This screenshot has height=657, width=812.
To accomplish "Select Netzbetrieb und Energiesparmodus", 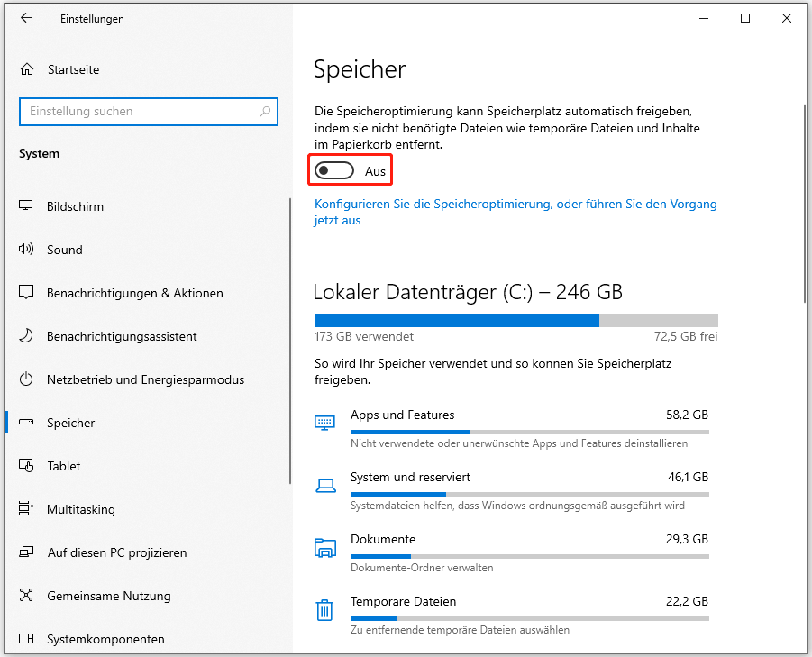I will [147, 379].
